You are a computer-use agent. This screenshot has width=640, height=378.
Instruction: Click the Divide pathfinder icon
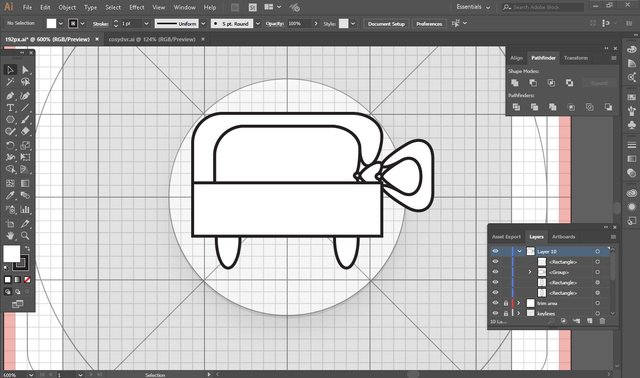pos(516,107)
